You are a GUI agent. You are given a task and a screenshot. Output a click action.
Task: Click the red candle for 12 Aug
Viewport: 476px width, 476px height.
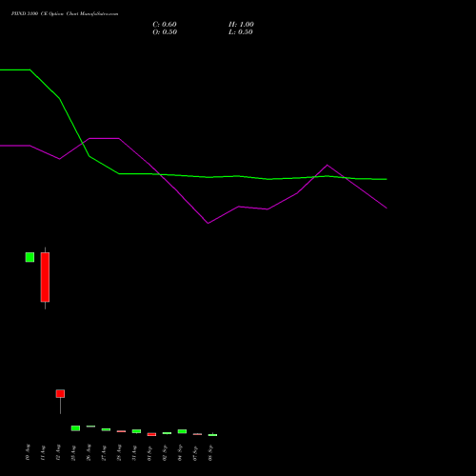(60, 394)
